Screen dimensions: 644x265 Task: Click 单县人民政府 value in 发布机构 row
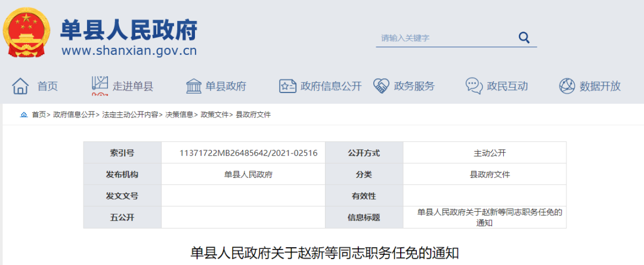pyautogui.click(x=249, y=174)
